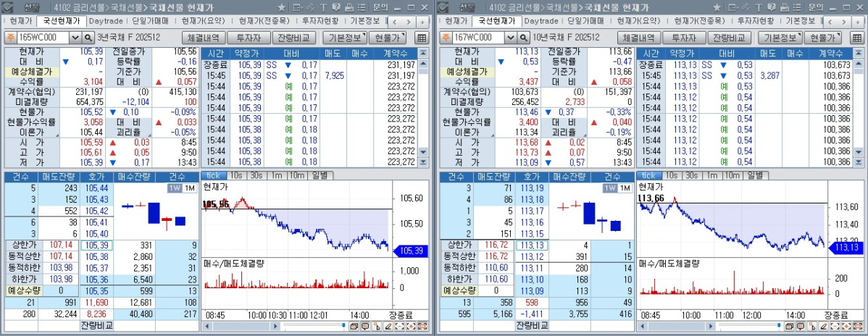Click 체결내역 button in 10년국채 window

(639, 38)
